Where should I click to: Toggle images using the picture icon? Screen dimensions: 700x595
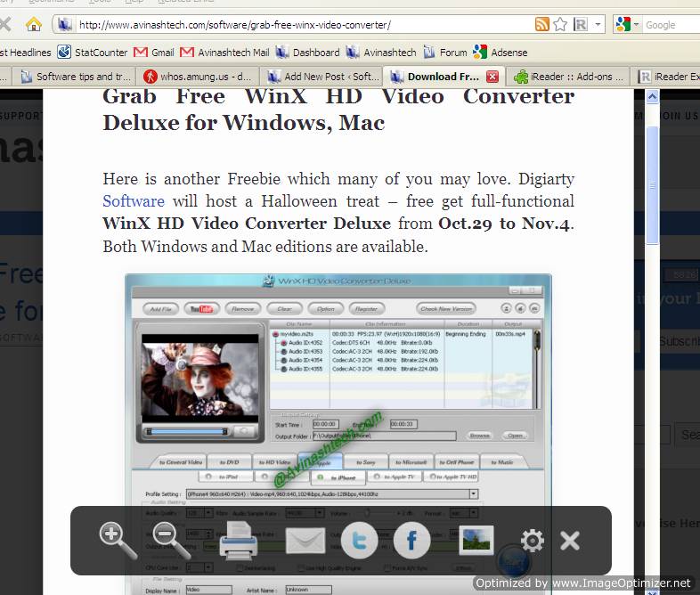point(476,540)
